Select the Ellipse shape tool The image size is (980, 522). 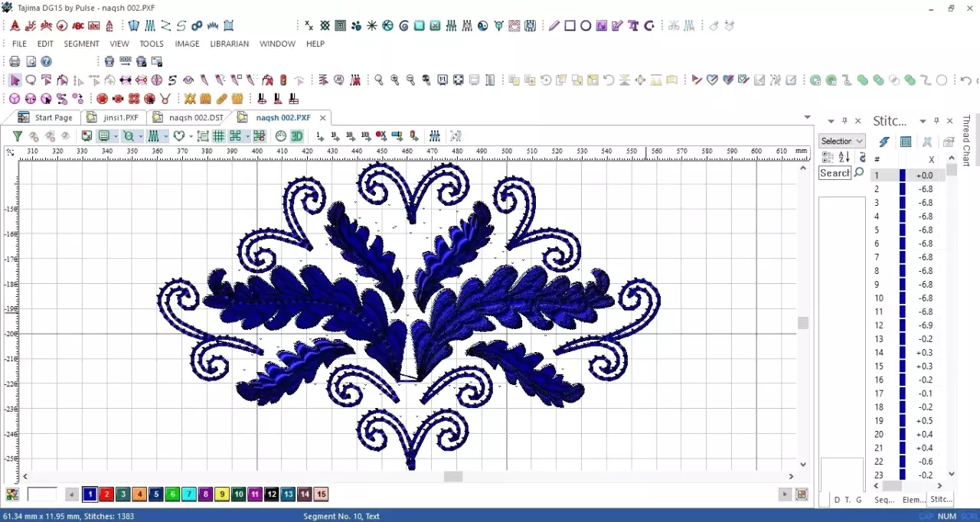pyautogui.click(x=586, y=25)
